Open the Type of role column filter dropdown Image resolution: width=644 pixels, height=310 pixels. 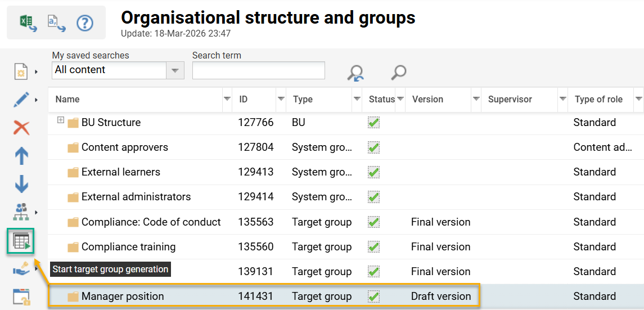pyautogui.click(x=639, y=100)
